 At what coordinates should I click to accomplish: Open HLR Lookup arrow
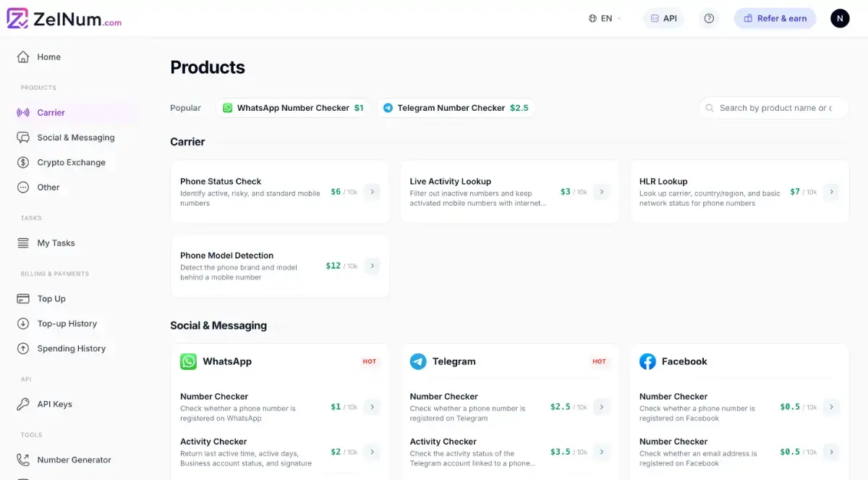(x=831, y=192)
